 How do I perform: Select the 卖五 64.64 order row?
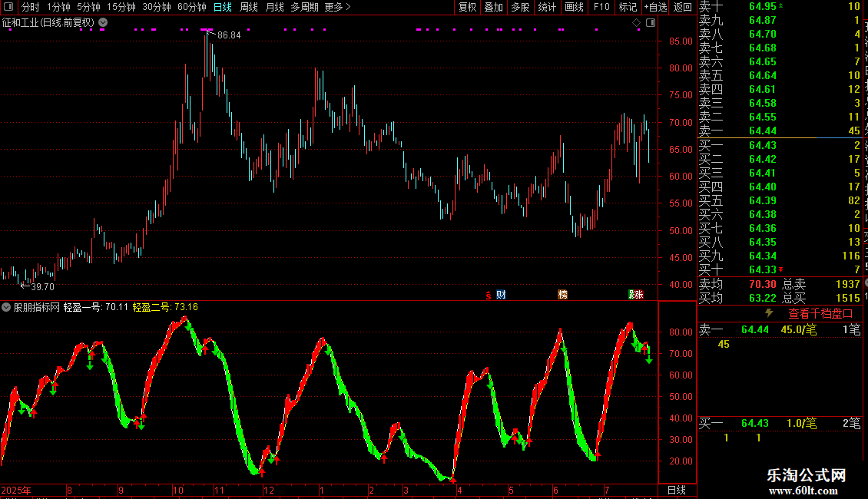point(780,76)
